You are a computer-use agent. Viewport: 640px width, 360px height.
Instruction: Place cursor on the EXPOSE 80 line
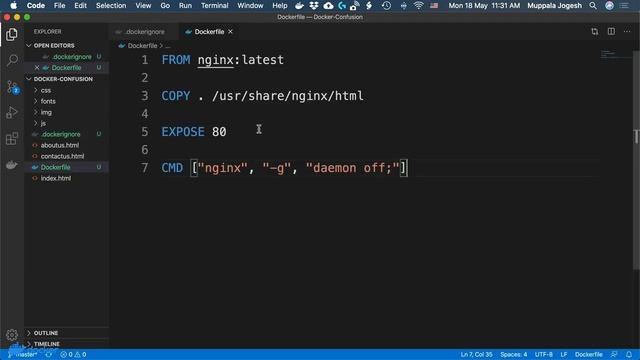tap(194, 132)
